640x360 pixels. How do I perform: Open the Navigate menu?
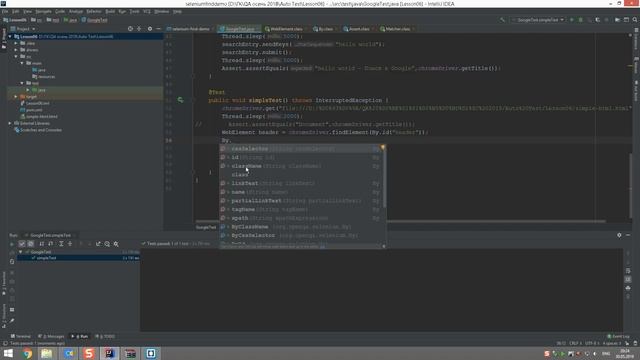[x=43, y=11]
